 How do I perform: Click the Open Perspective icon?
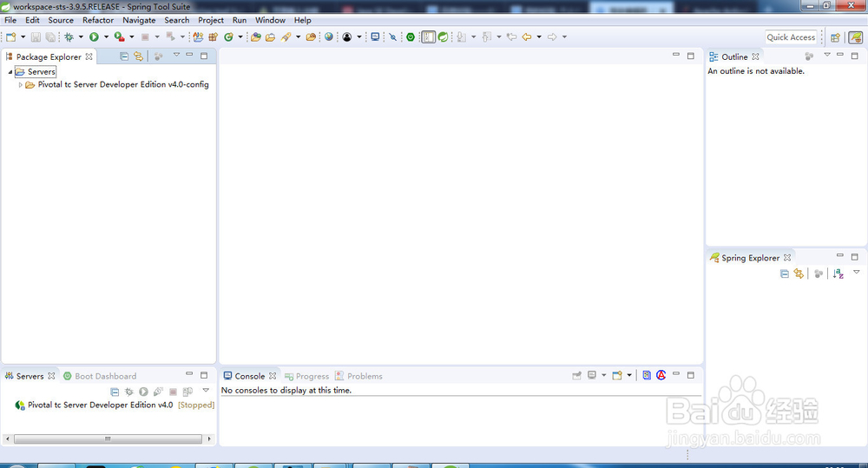(x=835, y=37)
